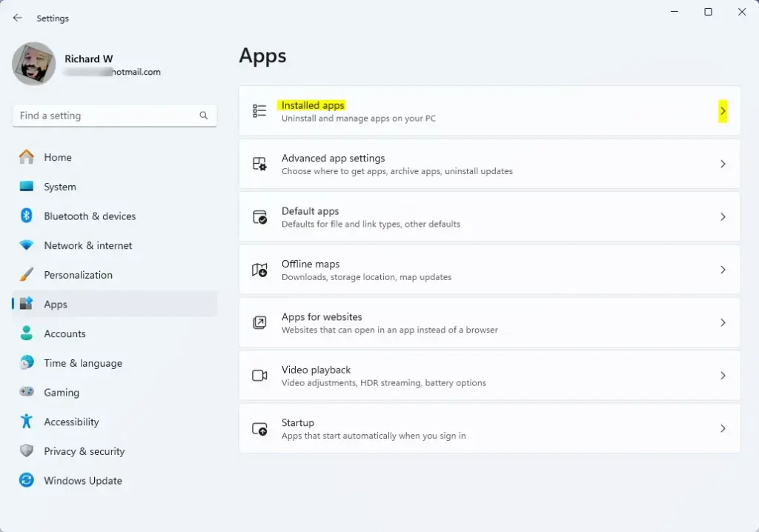Open Advanced app settings title

click(333, 159)
